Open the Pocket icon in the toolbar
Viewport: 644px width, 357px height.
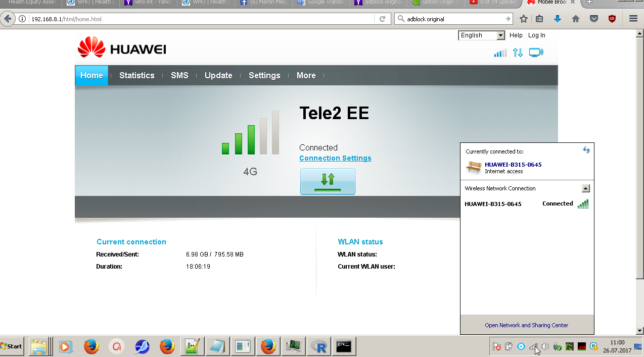[x=594, y=19]
